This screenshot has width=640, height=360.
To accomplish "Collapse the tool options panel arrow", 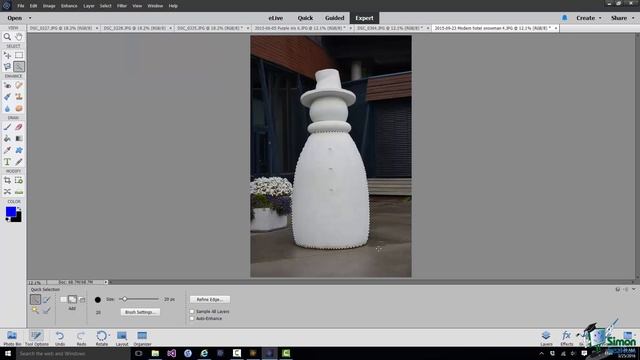I will point(633,289).
